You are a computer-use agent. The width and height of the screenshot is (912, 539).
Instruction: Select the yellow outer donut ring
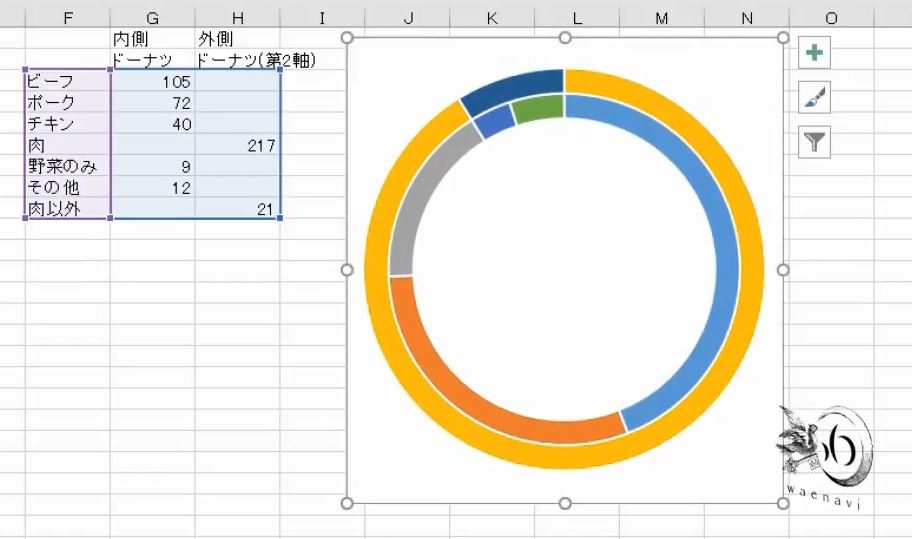coord(751,269)
